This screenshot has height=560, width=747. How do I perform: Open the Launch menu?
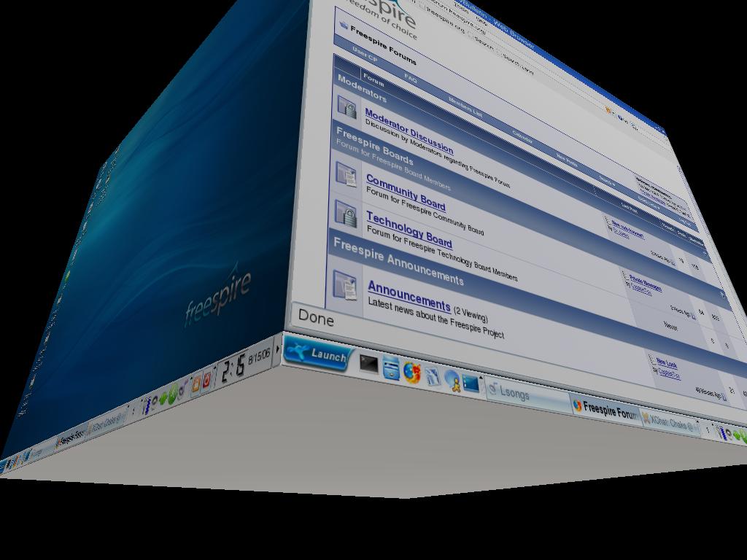pyautogui.click(x=318, y=353)
